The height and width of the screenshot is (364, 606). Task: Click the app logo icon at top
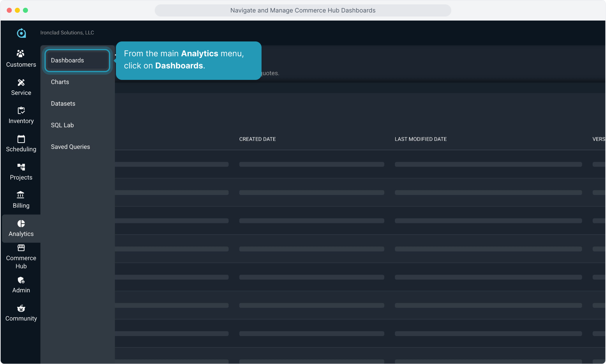[21, 33]
